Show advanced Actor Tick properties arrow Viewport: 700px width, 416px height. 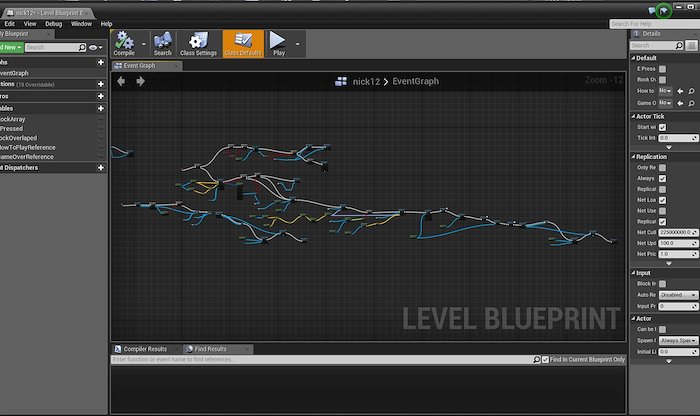click(669, 147)
